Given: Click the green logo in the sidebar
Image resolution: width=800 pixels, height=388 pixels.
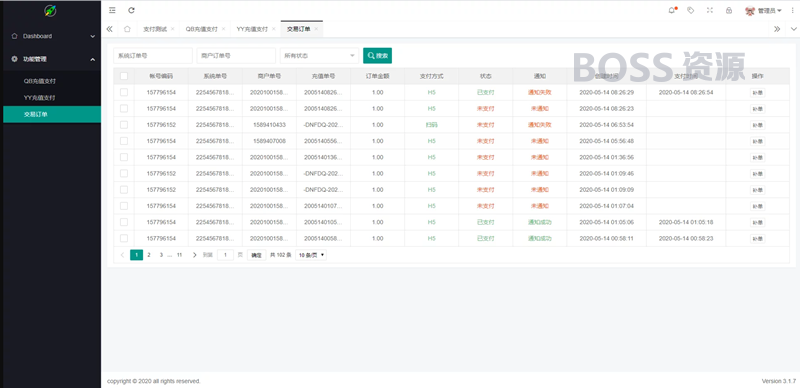Looking at the screenshot, I should 50,10.
